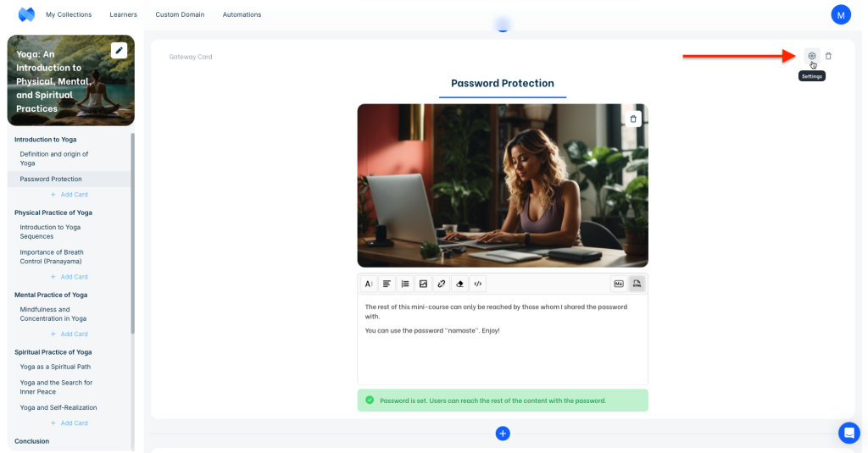
Task: Switch editor to HTML mode
Action: pos(636,284)
